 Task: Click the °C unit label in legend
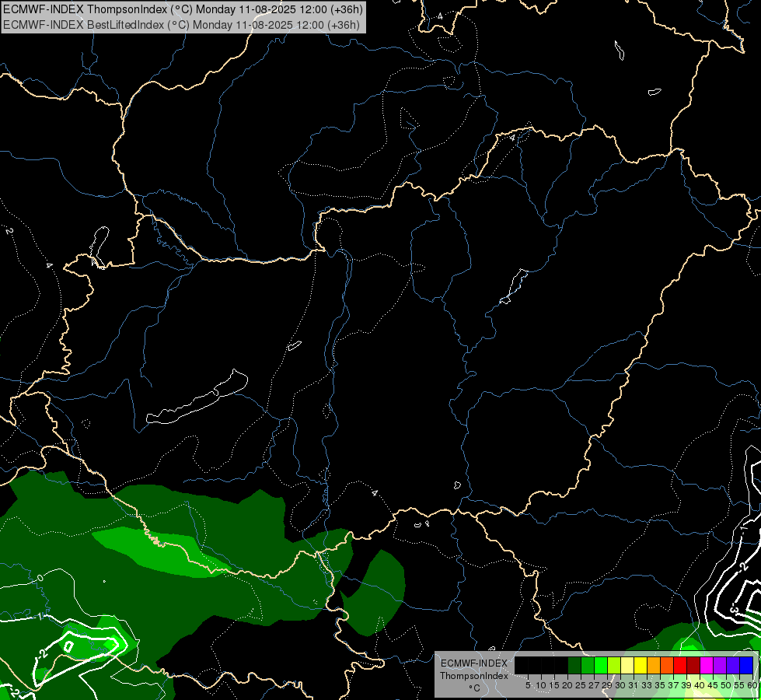point(475,688)
